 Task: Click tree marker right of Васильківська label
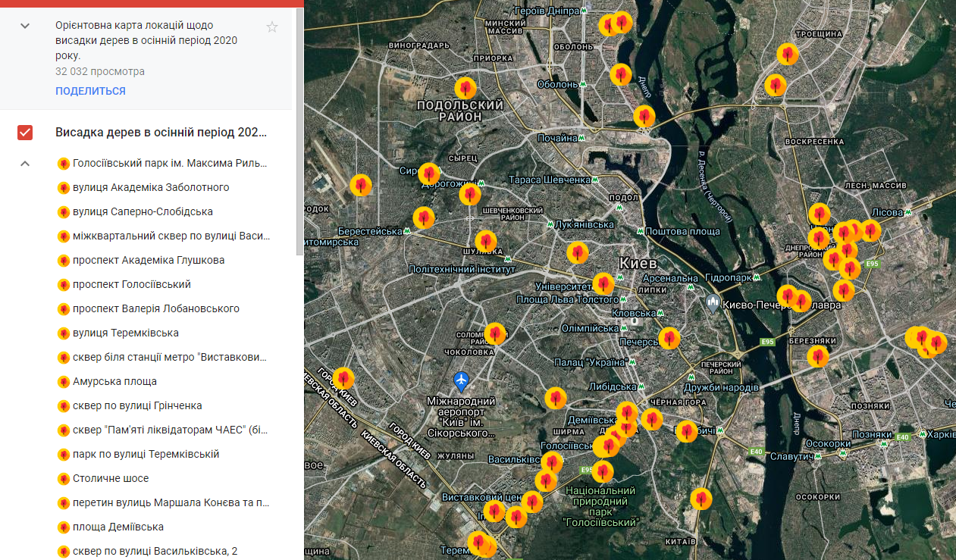pyautogui.click(x=552, y=462)
